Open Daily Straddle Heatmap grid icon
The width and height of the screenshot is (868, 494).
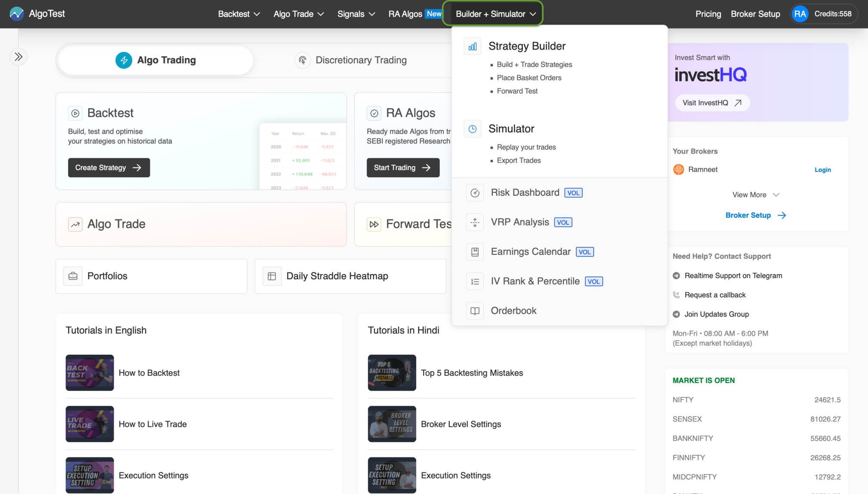(272, 276)
